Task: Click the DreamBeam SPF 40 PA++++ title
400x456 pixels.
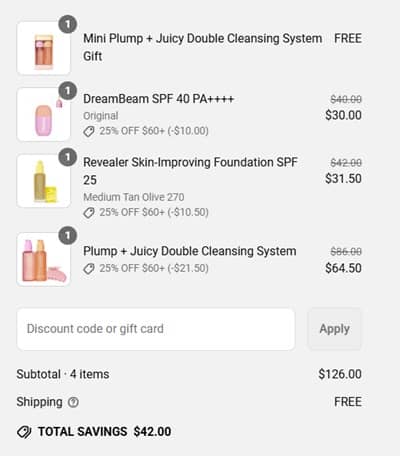Action: pyautogui.click(x=159, y=99)
